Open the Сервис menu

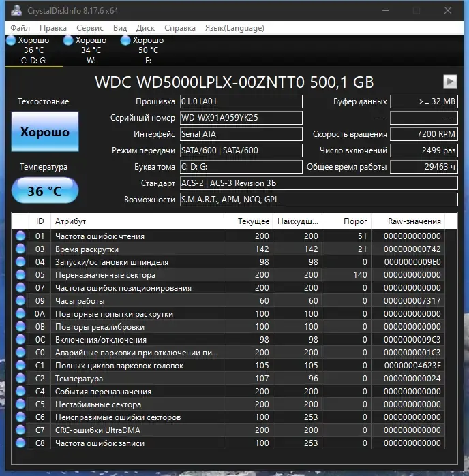[90, 28]
